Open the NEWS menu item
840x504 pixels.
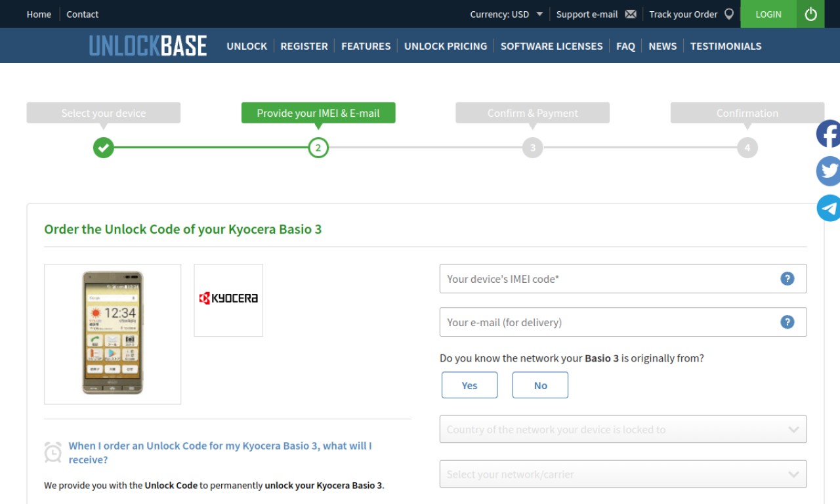(x=662, y=46)
